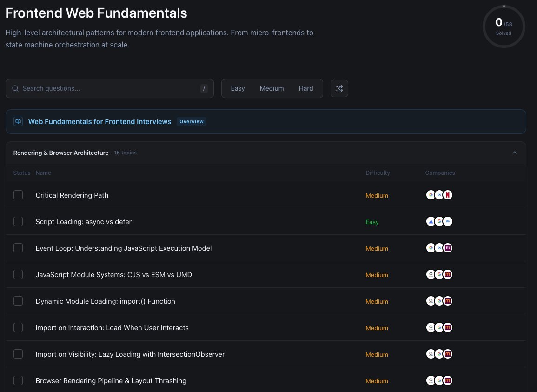The height and width of the screenshot is (392, 537).
Task: Click Meta icon in Critical Rendering Path row
Action: pyautogui.click(x=439, y=195)
